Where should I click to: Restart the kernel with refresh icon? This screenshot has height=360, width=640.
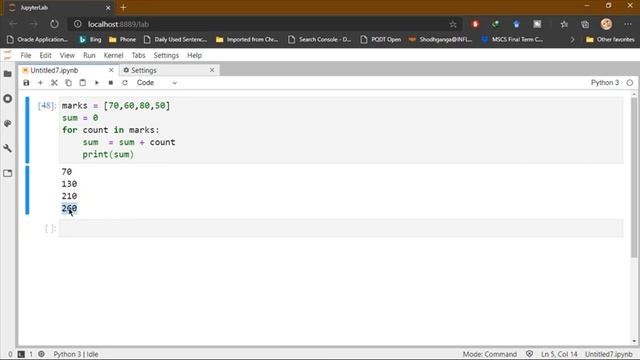(x=125, y=83)
